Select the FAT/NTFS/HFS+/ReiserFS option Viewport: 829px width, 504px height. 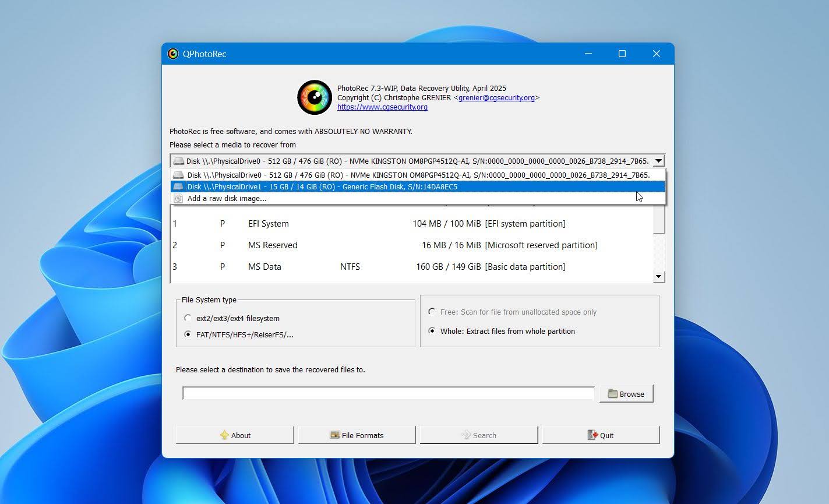[188, 334]
